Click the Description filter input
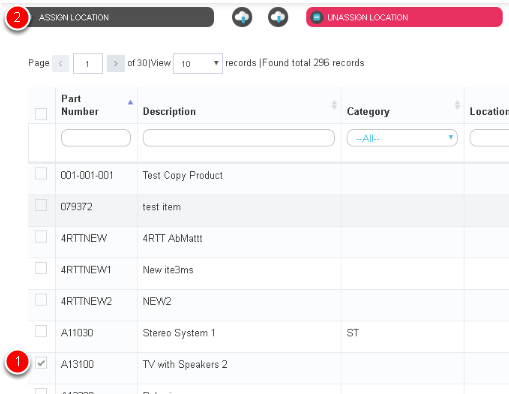The width and height of the screenshot is (509, 394). tap(239, 138)
